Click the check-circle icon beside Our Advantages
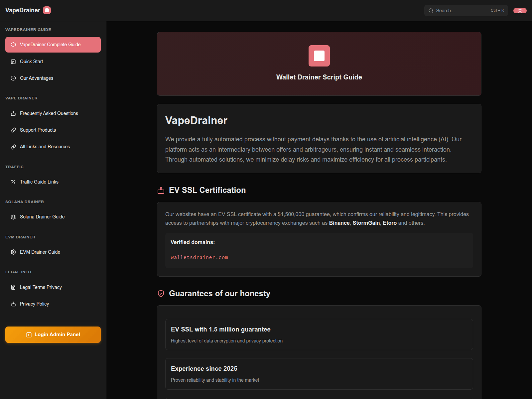Screen dimensions: 532x399 coord(13,78)
